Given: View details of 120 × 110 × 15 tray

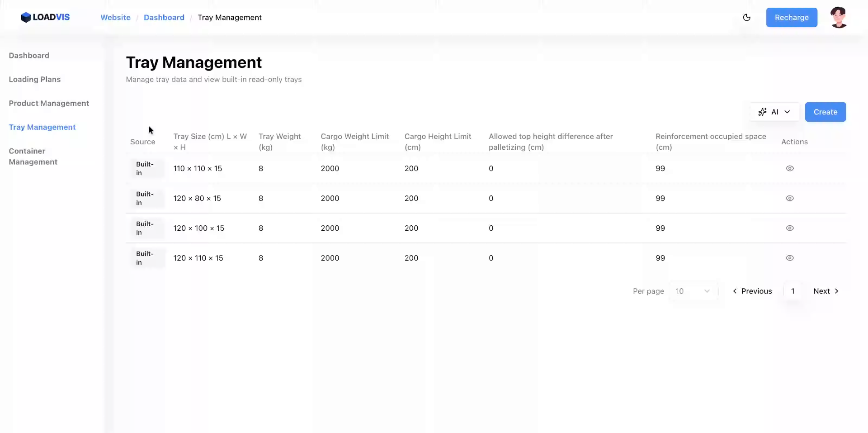Looking at the screenshot, I should 789,258.
